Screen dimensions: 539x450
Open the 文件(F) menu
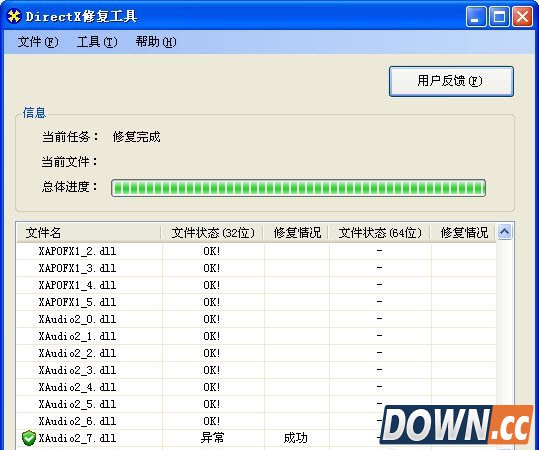(38, 42)
